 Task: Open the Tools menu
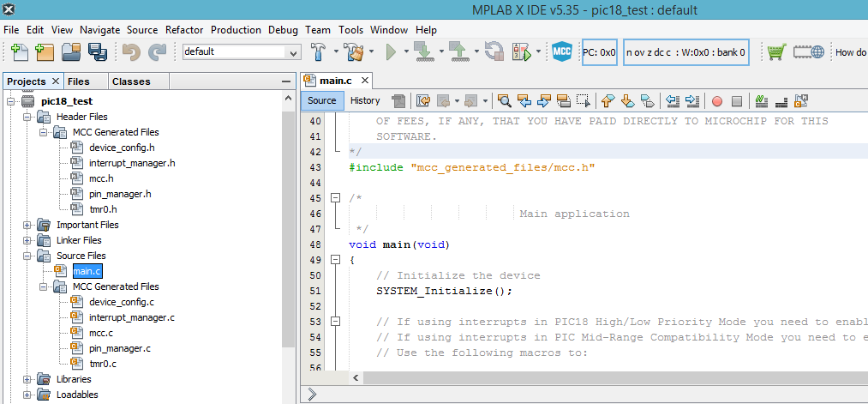point(351,30)
